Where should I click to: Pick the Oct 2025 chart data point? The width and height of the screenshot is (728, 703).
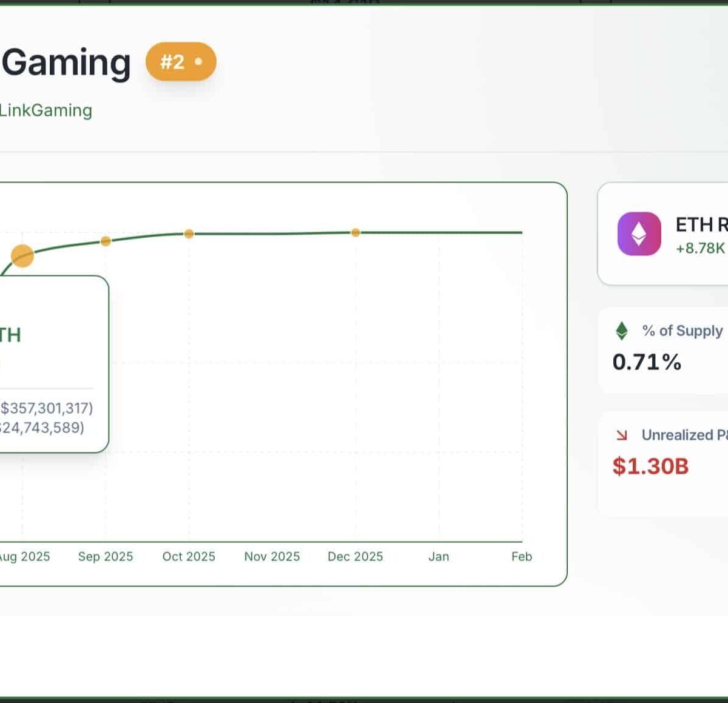[x=189, y=234]
